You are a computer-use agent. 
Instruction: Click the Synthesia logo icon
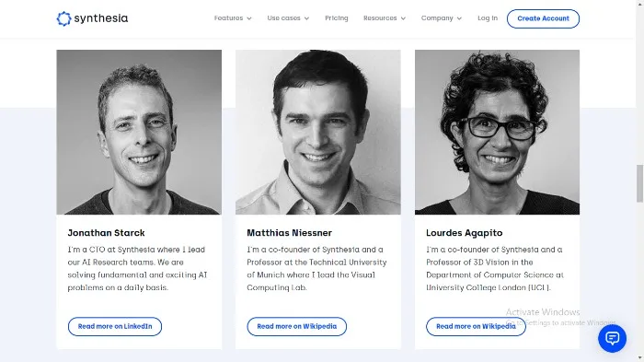click(63, 18)
